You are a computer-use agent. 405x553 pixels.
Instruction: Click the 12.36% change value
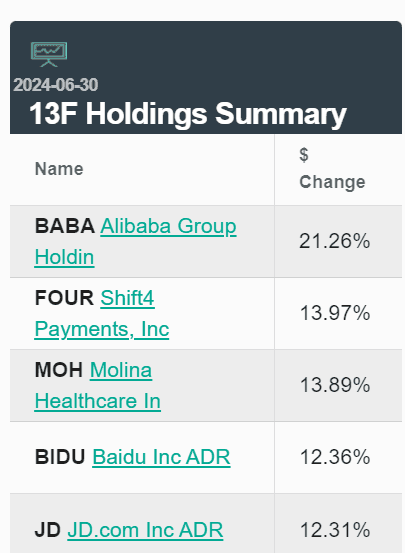(x=335, y=457)
